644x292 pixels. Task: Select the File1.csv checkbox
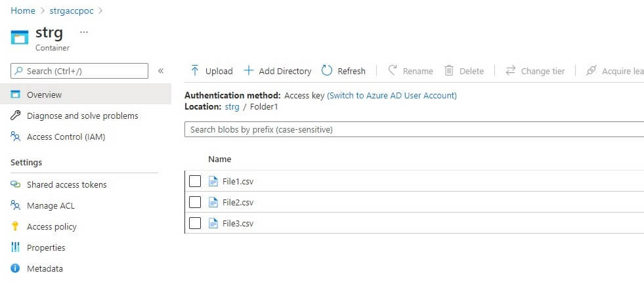[195, 181]
